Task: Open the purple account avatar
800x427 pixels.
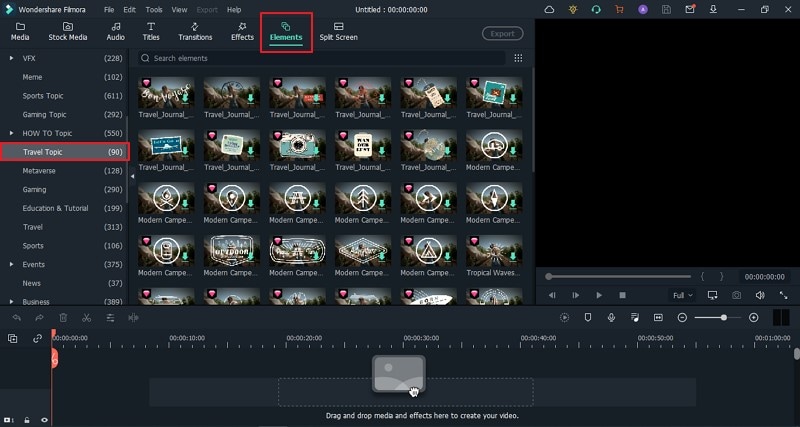Action: [x=643, y=10]
